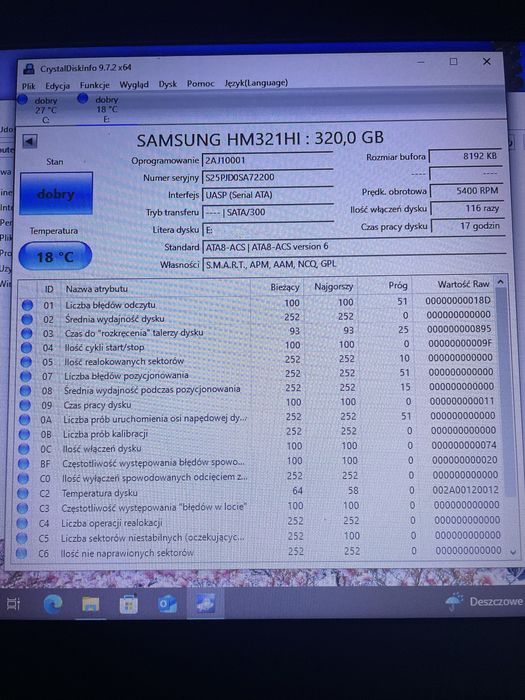Click the Własności field S.M.A.R.T., APM, AAM
The image size is (525, 700).
coord(354,264)
